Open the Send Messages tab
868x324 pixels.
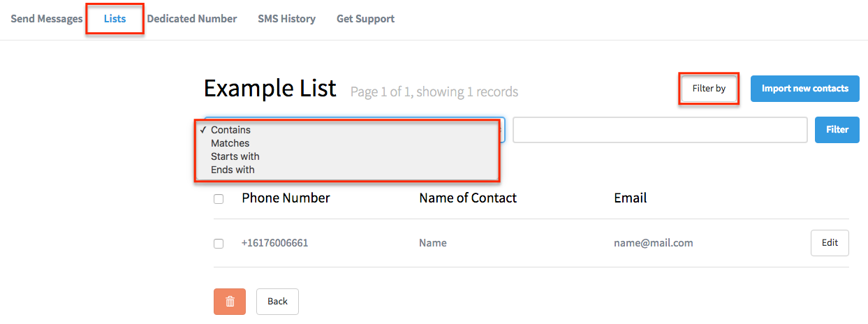pos(47,19)
